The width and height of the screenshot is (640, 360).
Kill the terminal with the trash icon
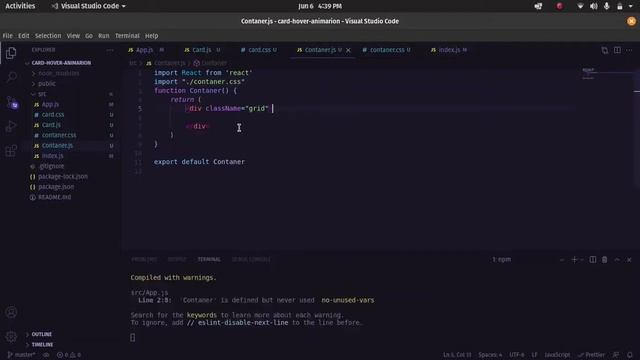[604, 260]
